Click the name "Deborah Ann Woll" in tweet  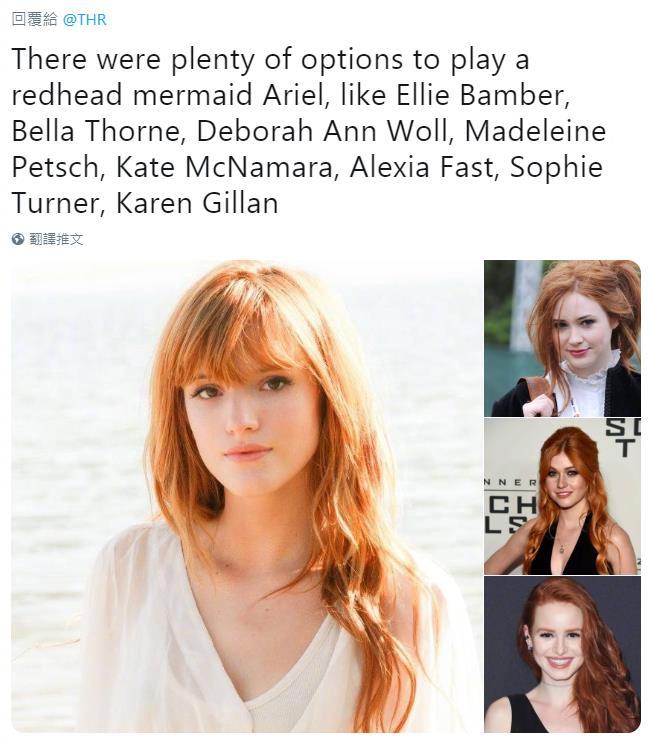[321, 131]
